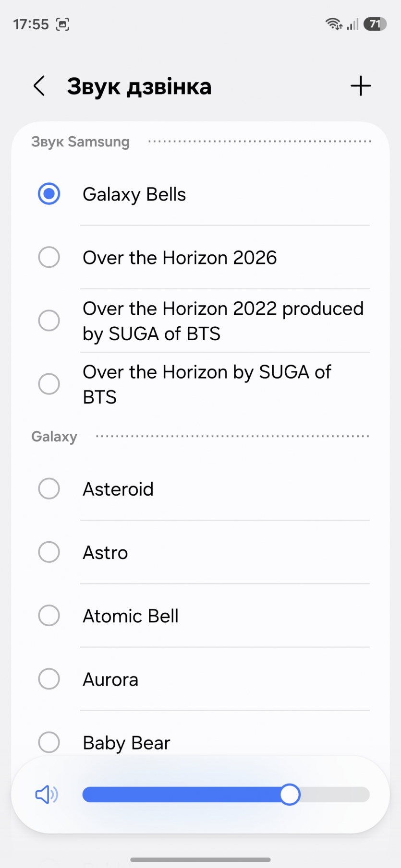This screenshot has width=401, height=868.
Task: Tap the bottom navigation gesture bar
Action: point(200,859)
